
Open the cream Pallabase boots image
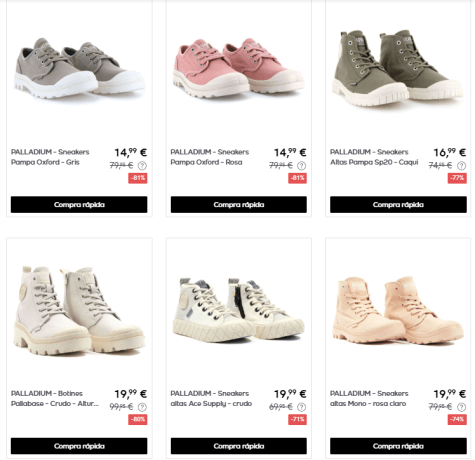click(79, 310)
